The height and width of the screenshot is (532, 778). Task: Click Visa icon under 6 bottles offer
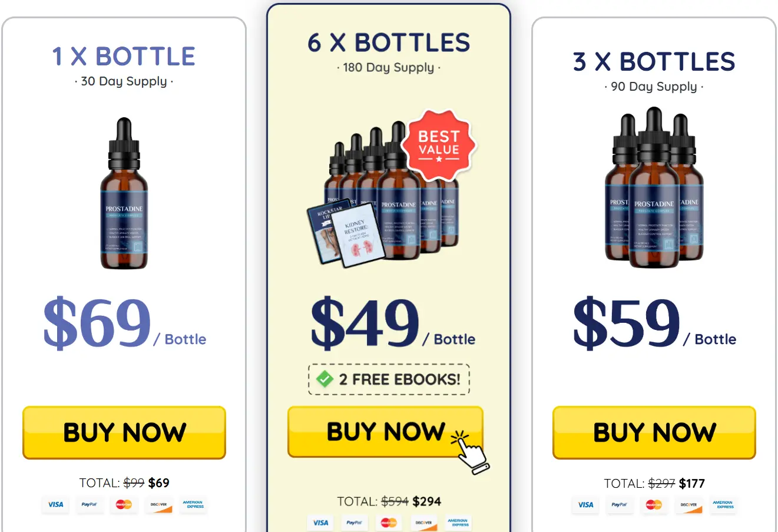click(x=320, y=523)
